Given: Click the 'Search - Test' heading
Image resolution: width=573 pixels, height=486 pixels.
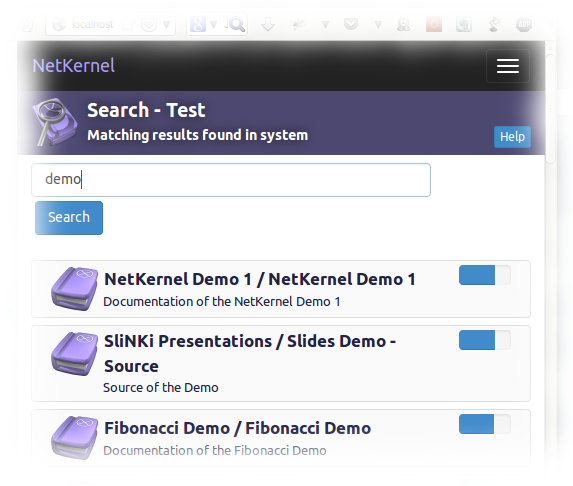Looking at the screenshot, I should (x=146, y=110).
